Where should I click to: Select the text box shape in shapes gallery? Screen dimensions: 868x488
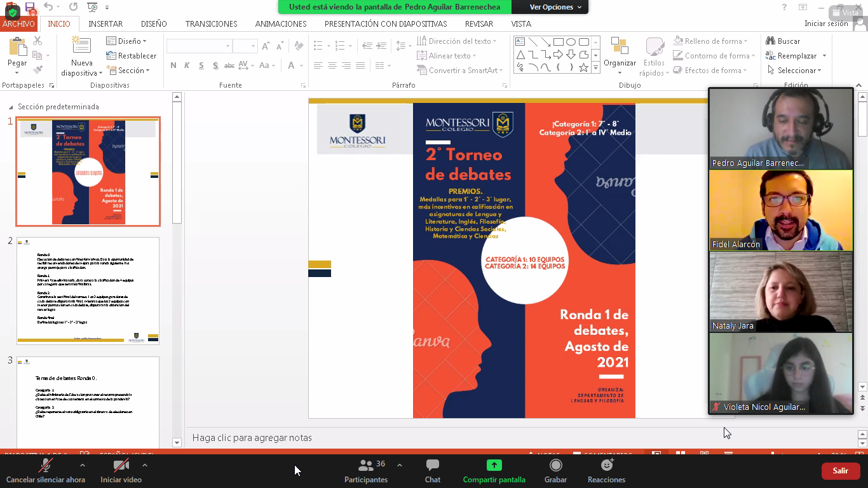520,42
